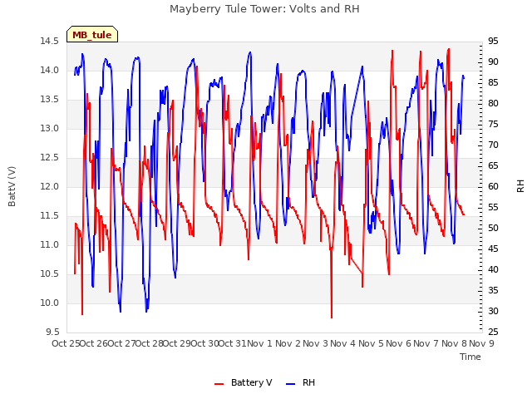Click the 50 right axis tick label
532x399 pixels.
493,229
